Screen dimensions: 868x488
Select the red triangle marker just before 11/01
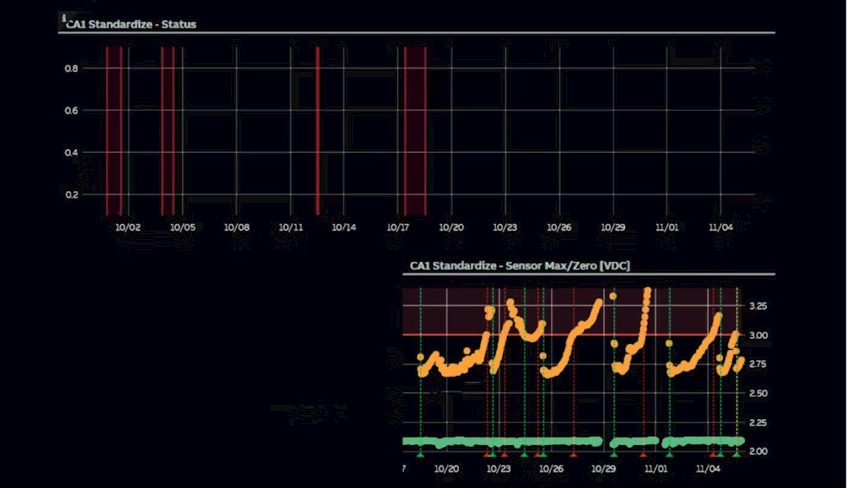pyautogui.click(x=644, y=453)
